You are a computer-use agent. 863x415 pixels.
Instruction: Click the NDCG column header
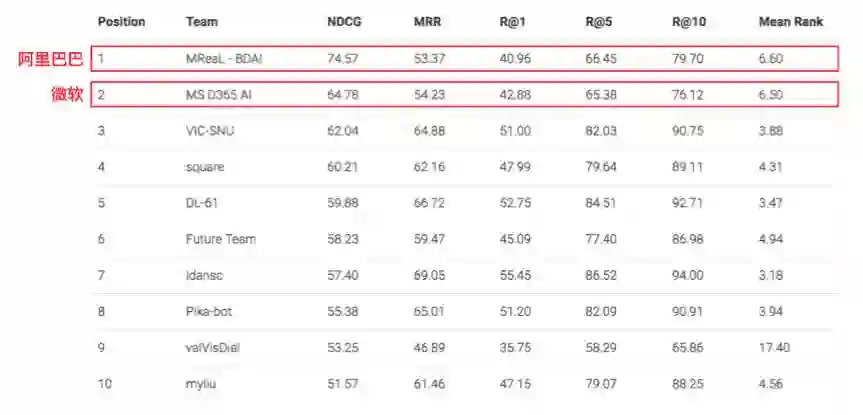[343, 22]
